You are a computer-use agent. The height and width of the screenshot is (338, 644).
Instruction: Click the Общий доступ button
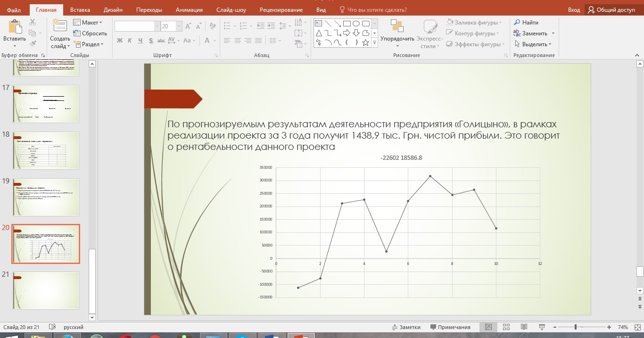point(611,10)
